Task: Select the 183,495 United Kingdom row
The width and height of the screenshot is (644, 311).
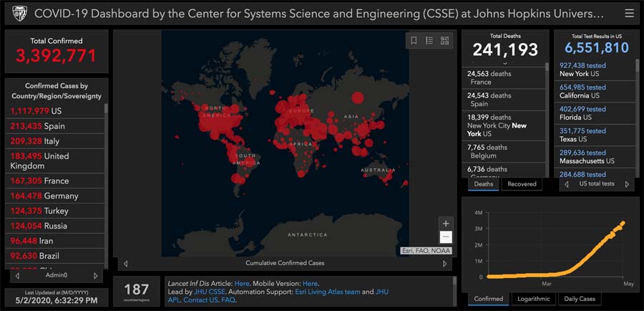Action: (55, 161)
